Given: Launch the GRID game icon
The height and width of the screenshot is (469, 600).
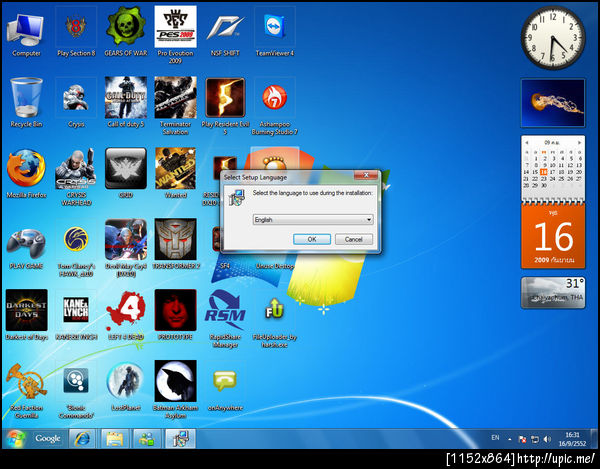Looking at the screenshot, I should click(126, 172).
